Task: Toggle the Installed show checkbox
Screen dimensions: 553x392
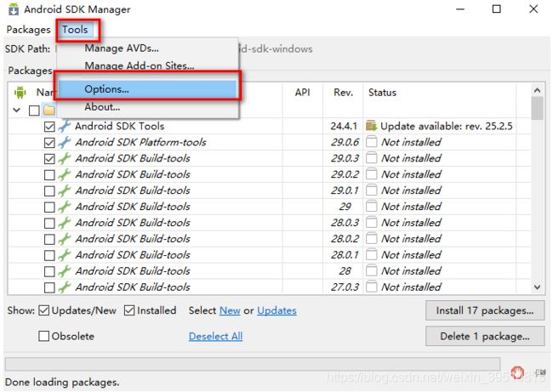Action: [x=129, y=310]
